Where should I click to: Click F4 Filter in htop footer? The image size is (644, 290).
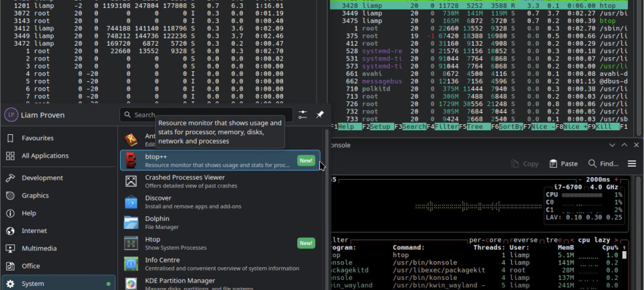[443, 126]
